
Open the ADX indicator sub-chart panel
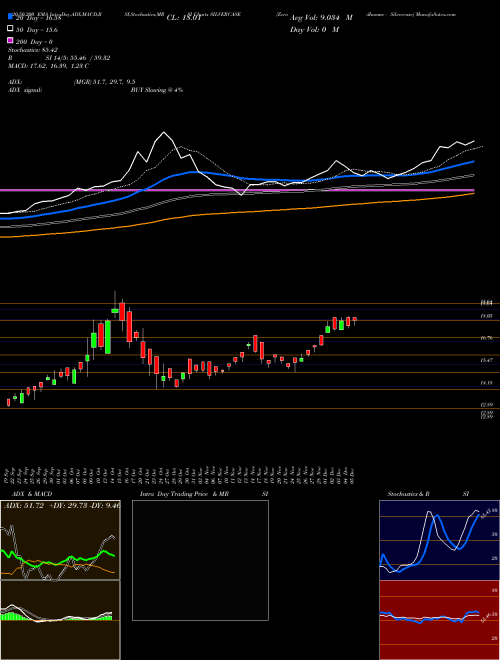[x=60, y=540]
